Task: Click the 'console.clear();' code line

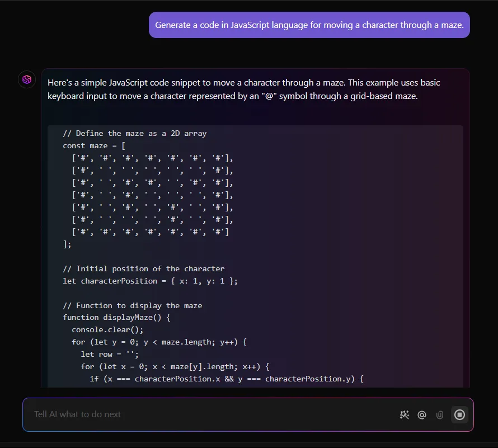Action: pyautogui.click(x=107, y=330)
